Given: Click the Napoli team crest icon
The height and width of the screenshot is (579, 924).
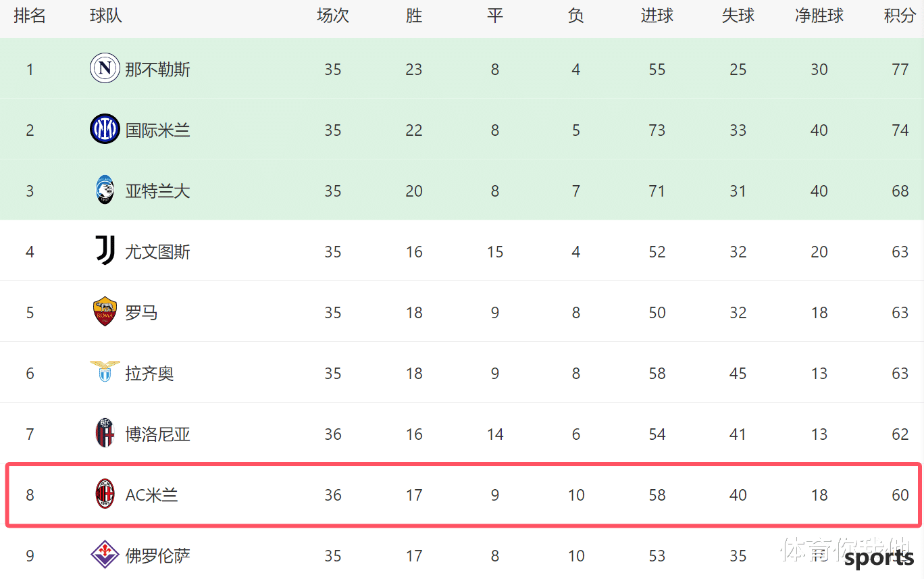Looking at the screenshot, I should tap(105, 68).
